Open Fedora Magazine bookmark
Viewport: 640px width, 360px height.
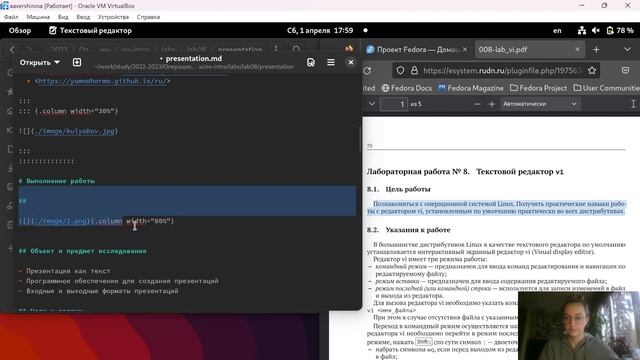pos(471,88)
